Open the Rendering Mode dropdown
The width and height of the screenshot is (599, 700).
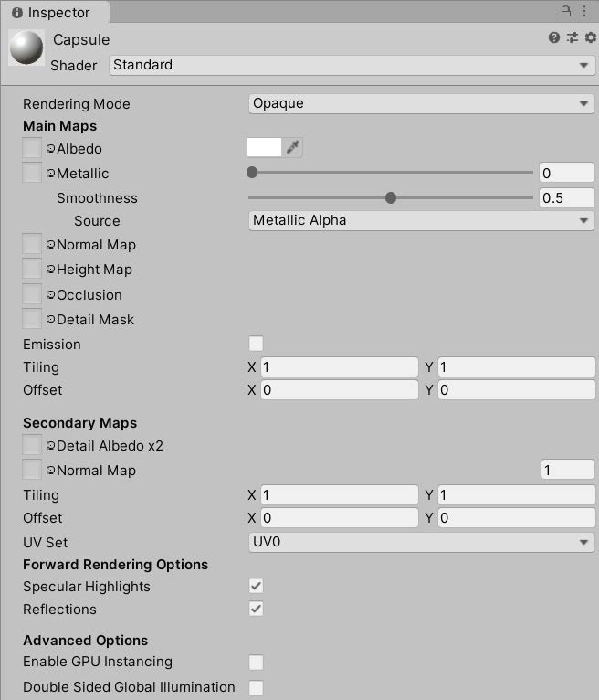tap(422, 103)
